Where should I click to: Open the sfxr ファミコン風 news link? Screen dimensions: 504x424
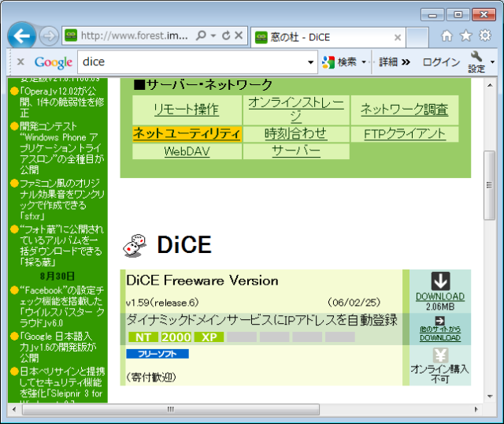coord(61,199)
